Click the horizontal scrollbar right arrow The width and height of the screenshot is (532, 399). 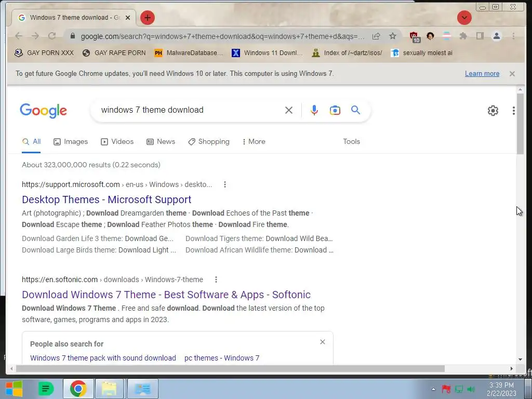(512, 368)
